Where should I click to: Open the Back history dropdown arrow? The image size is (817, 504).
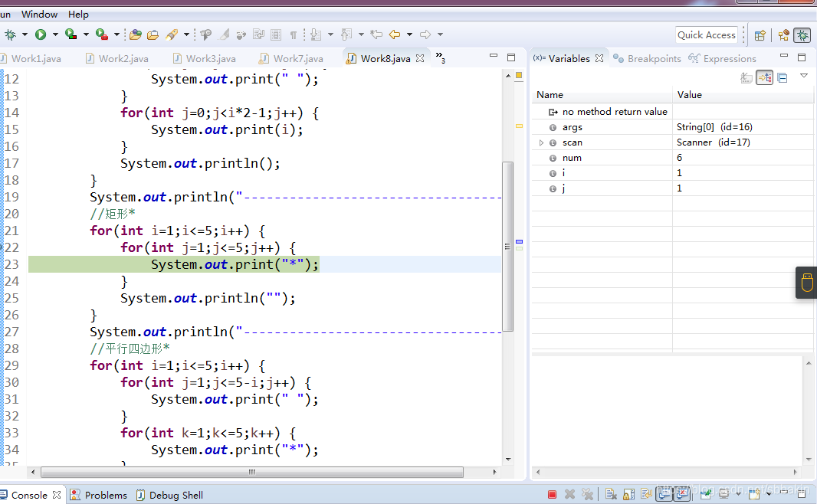409,35
